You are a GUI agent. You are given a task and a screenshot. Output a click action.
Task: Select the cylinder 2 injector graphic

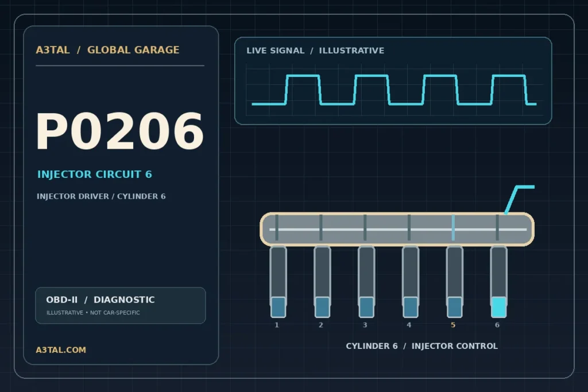322,282
